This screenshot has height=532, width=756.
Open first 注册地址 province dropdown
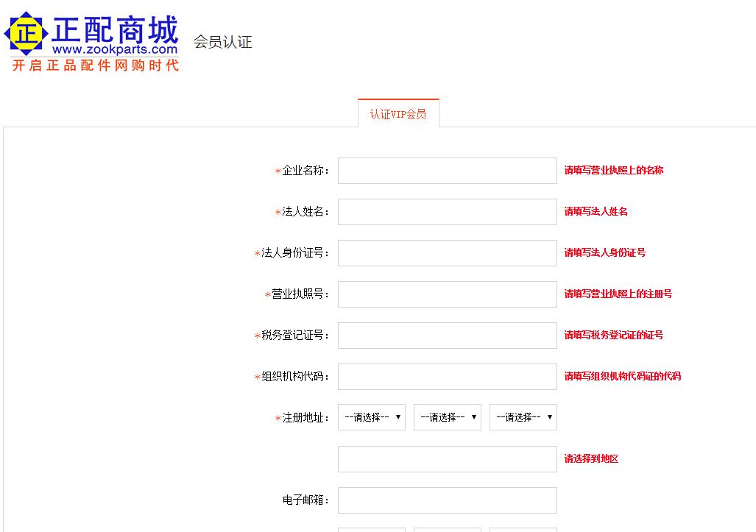pyautogui.click(x=372, y=417)
